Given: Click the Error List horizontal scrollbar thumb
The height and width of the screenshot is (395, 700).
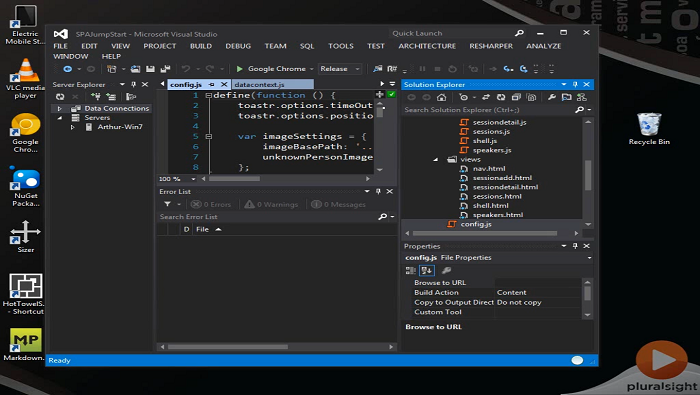Looking at the screenshot, I should tap(227, 347).
